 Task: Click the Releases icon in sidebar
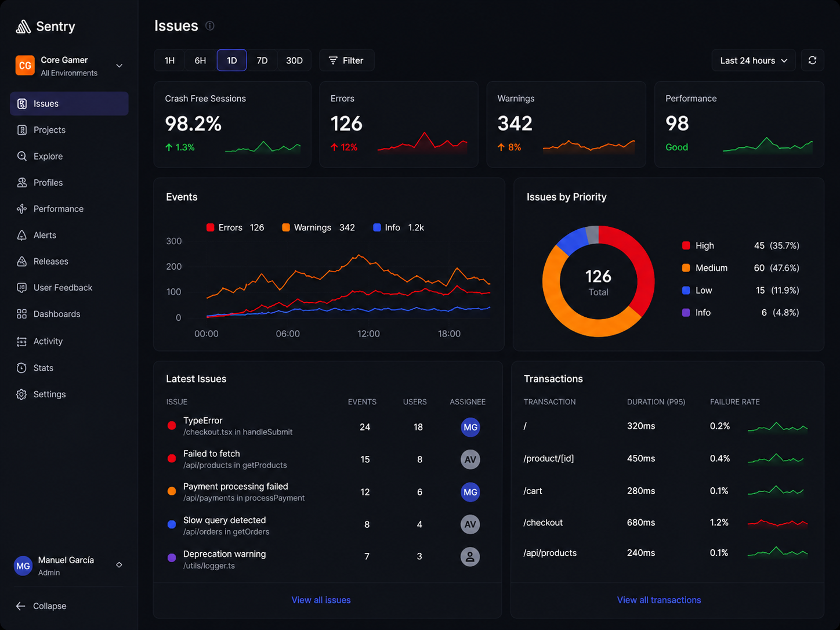[22, 262]
